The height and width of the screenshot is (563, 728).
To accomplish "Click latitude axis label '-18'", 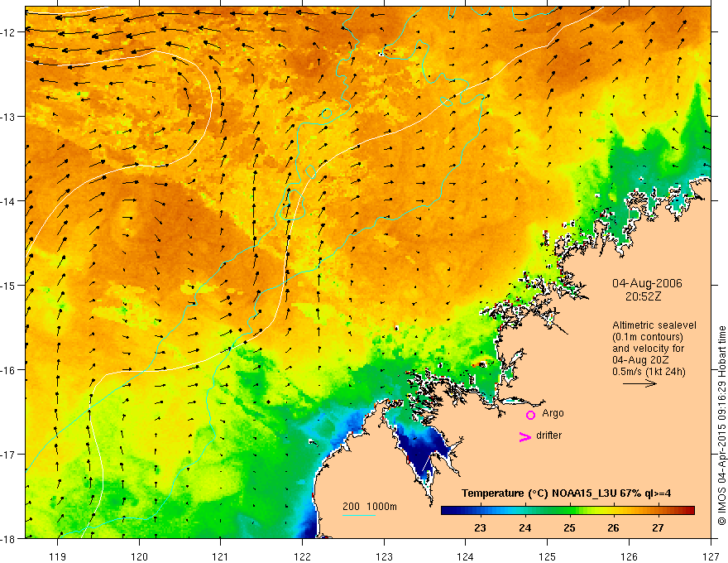I will 10,539.
